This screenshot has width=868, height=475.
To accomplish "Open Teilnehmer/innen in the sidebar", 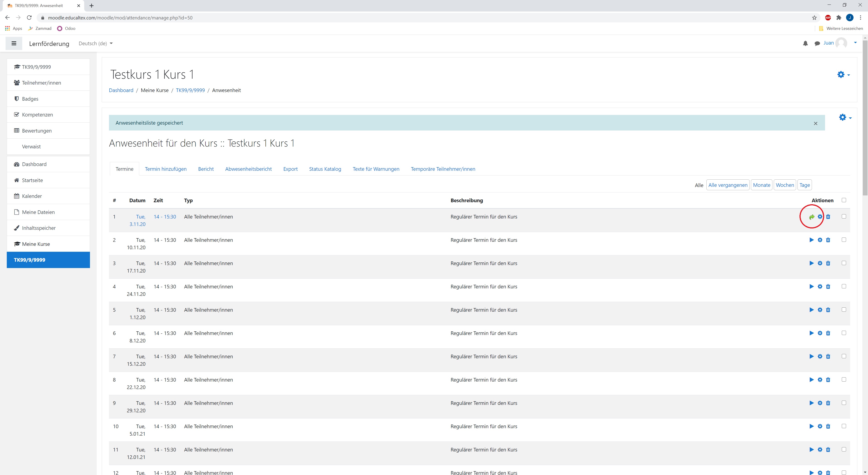I will pyautogui.click(x=48, y=83).
